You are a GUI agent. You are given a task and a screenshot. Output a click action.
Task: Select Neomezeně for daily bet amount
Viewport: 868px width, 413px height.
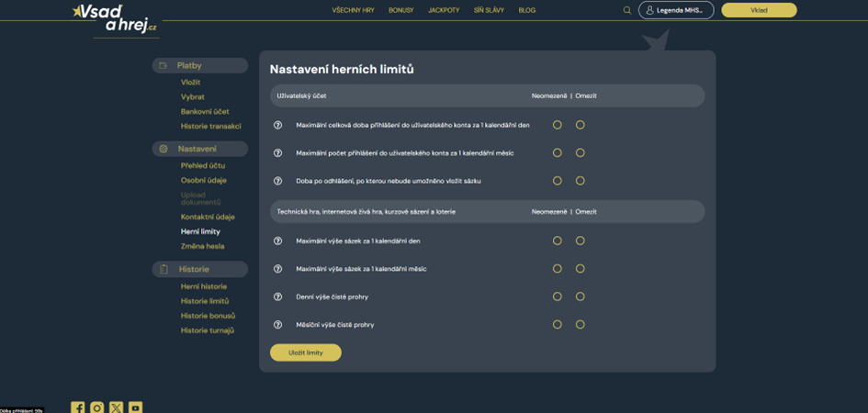[x=558, y=240]
